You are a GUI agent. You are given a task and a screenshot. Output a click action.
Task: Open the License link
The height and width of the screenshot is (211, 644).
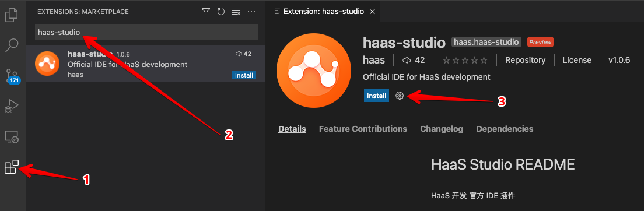click(577, 61)
